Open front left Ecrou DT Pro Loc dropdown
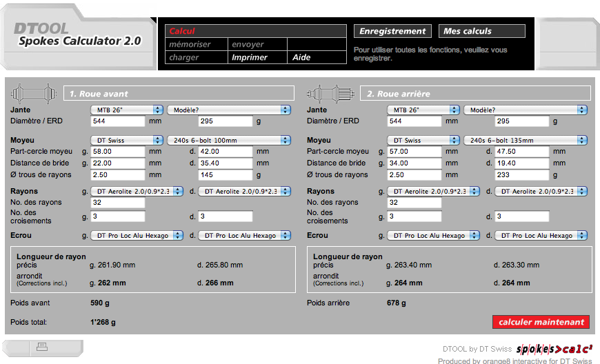The width and height of the screenshot is (600, 364). (137, 236)
